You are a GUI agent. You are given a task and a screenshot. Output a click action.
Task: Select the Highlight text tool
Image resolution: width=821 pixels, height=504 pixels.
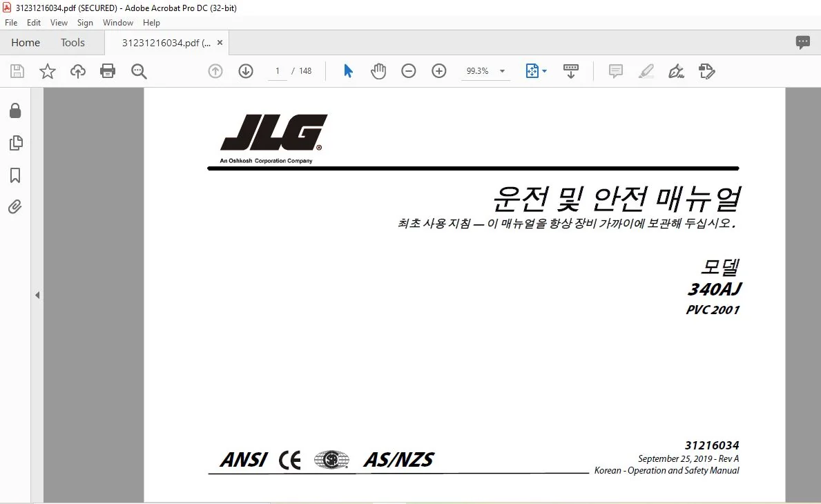(x=646, y=71)
